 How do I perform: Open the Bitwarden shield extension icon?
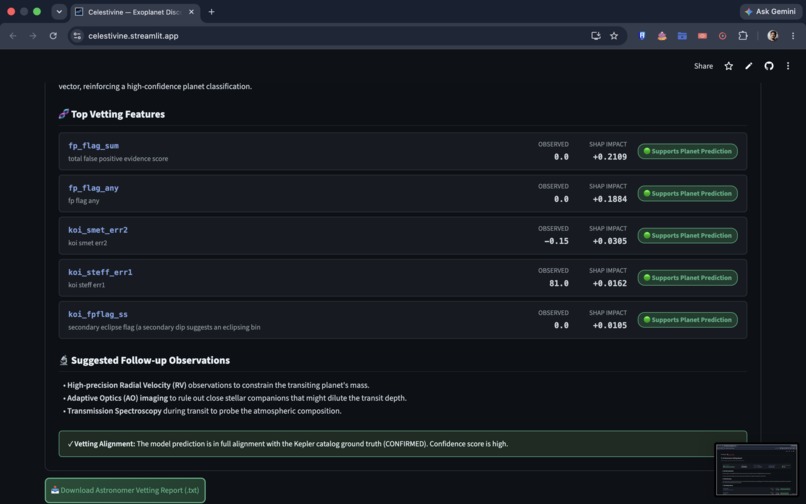click(642, 36)
